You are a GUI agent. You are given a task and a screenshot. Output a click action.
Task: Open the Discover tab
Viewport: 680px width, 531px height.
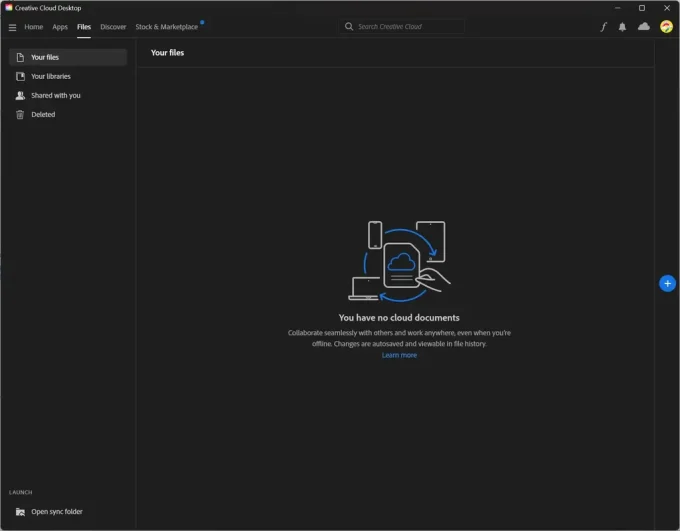click(x=113, y=27)
